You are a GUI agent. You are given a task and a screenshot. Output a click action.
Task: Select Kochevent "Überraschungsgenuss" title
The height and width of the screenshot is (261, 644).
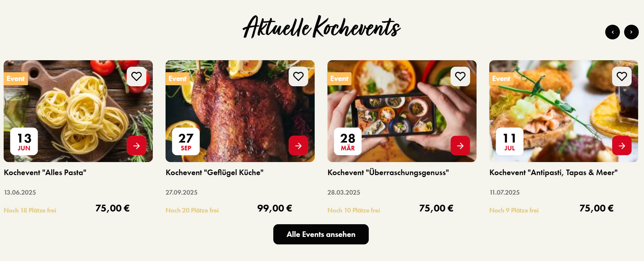[388, 172]
